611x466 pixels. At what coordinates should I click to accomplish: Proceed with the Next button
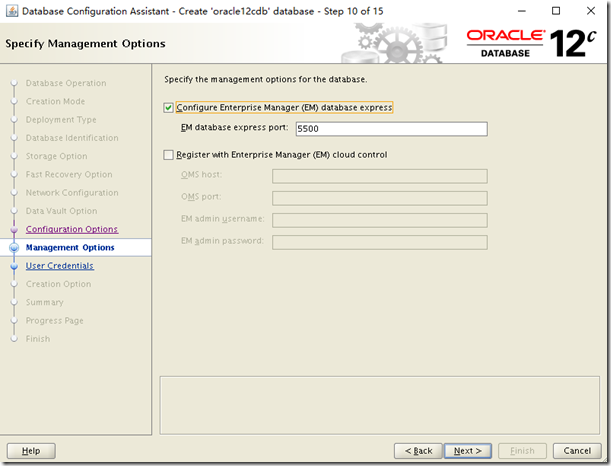[468, 451]
